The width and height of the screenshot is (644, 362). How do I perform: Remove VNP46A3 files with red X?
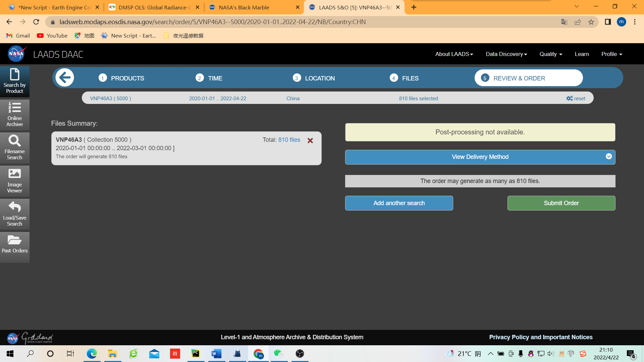click(x=310, y=140)
